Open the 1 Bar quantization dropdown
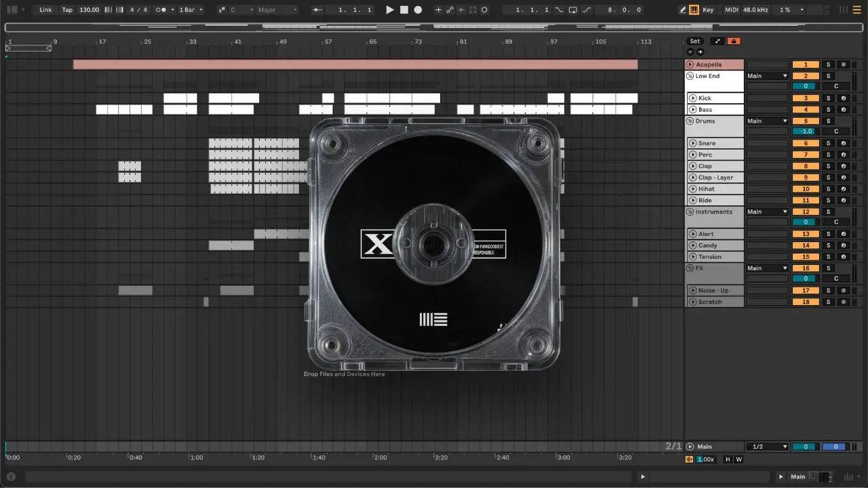 point(191,10)
